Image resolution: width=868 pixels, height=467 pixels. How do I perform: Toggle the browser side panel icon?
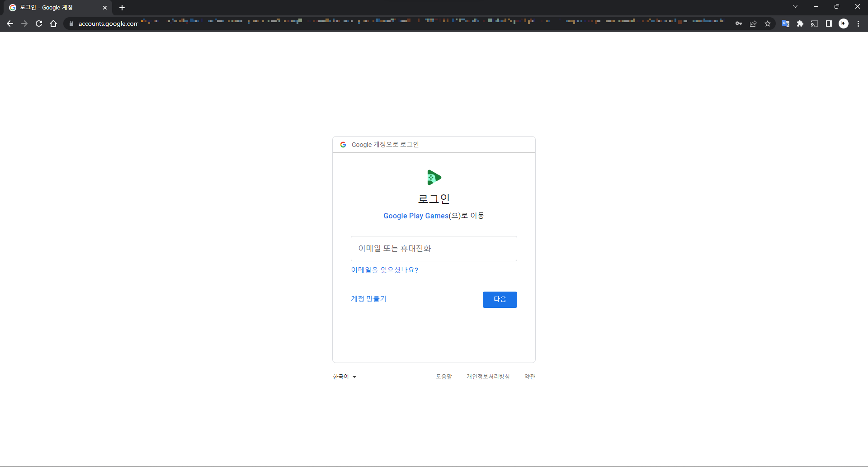tap(829, 24)
